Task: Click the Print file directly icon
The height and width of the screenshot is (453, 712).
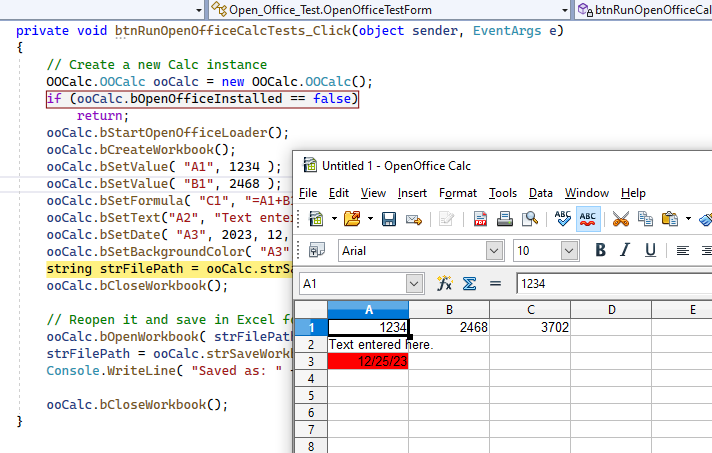Action: click(504, 219)
